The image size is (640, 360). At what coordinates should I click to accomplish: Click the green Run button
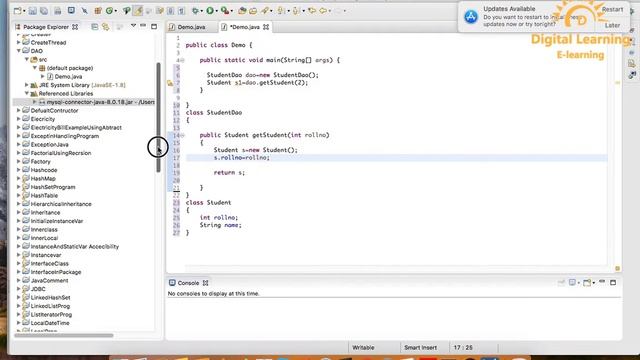[x=210, y=11]
